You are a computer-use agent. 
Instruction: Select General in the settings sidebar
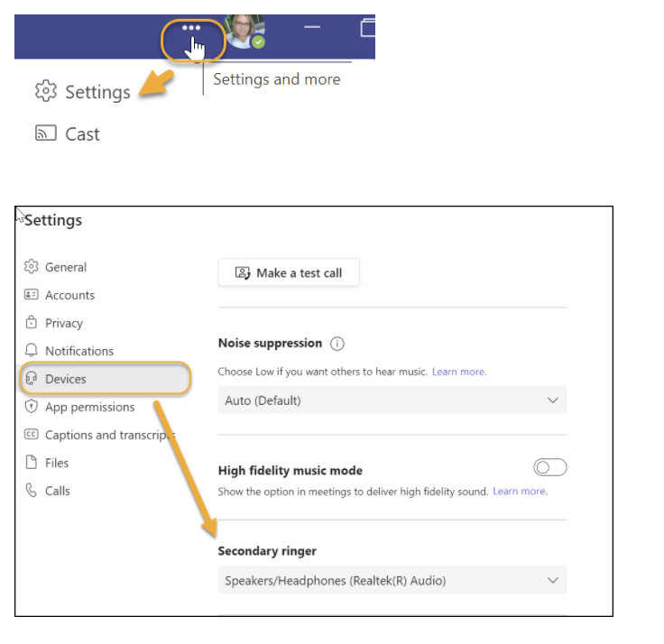point(66,267)
